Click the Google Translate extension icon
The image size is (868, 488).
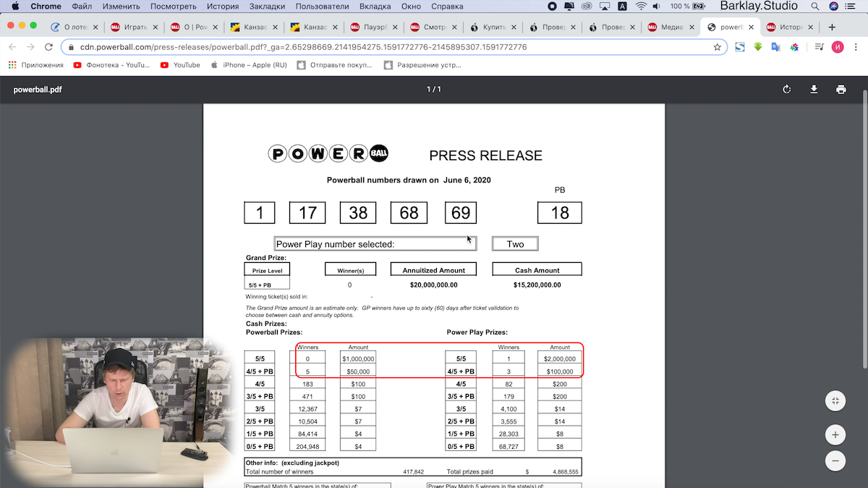776,47
